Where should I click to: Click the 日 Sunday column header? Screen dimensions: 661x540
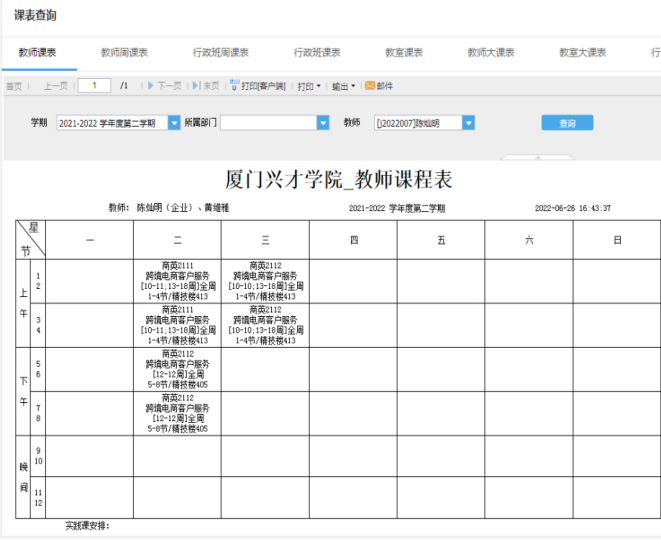[617, 240]
